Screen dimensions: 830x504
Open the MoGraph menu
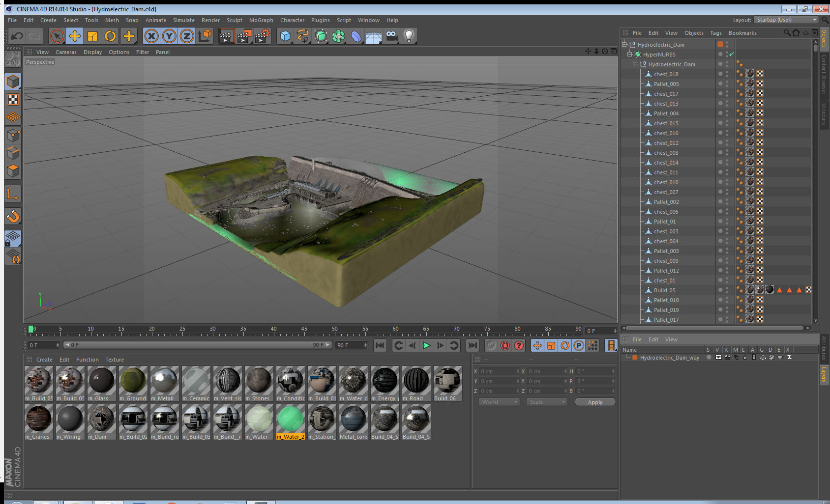pyautogui.click(x=261, y=20)
